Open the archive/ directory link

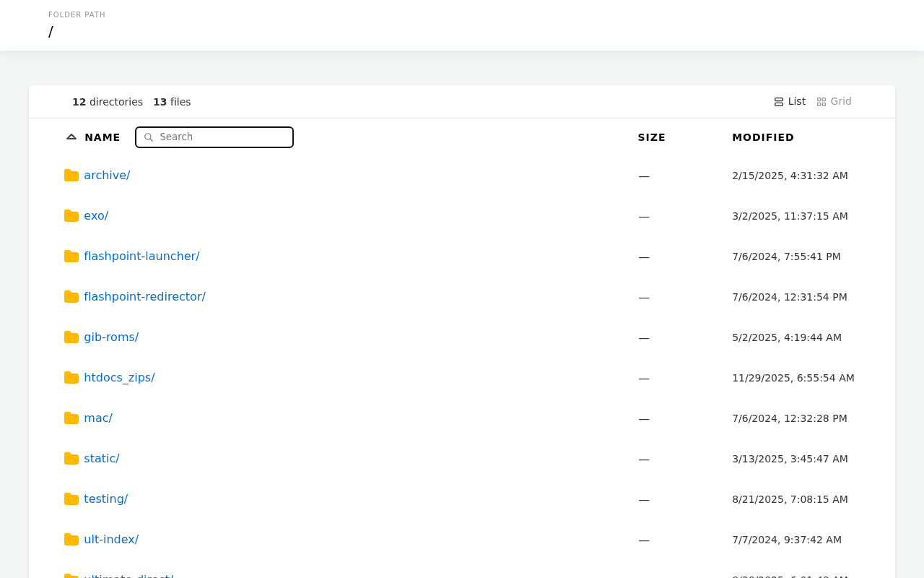(107, 175)
